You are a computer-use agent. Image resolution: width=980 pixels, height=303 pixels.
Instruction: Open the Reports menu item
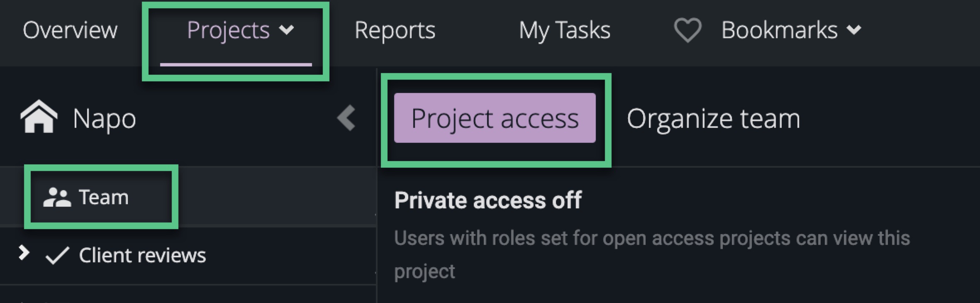click(x=395, y=30)
